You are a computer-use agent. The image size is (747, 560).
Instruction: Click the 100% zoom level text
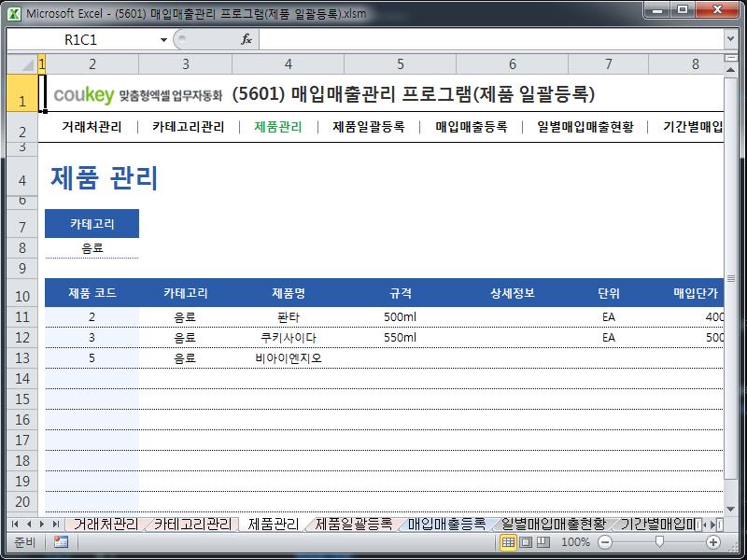[x=575, y=542]
